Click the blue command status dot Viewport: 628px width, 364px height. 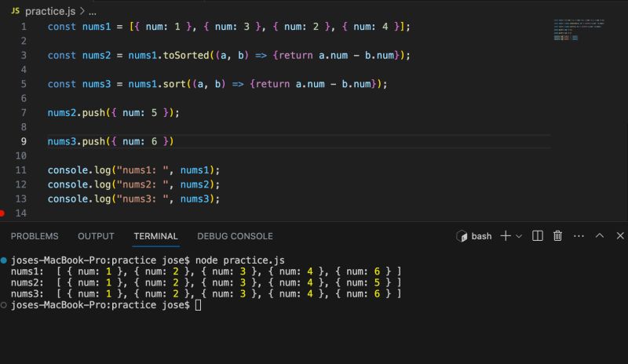point(4,260)
